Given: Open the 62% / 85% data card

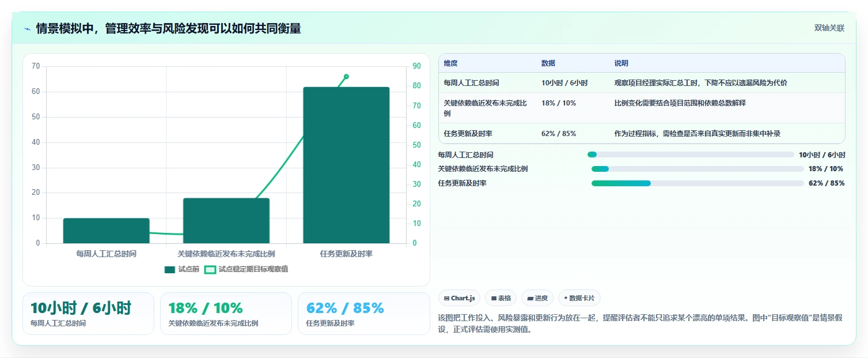Looking at the screenshot, I should pos(364,314).
